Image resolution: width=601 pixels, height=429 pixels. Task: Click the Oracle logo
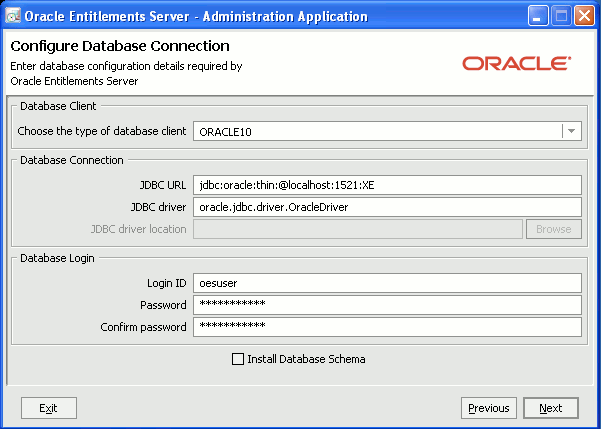(516, 63)
